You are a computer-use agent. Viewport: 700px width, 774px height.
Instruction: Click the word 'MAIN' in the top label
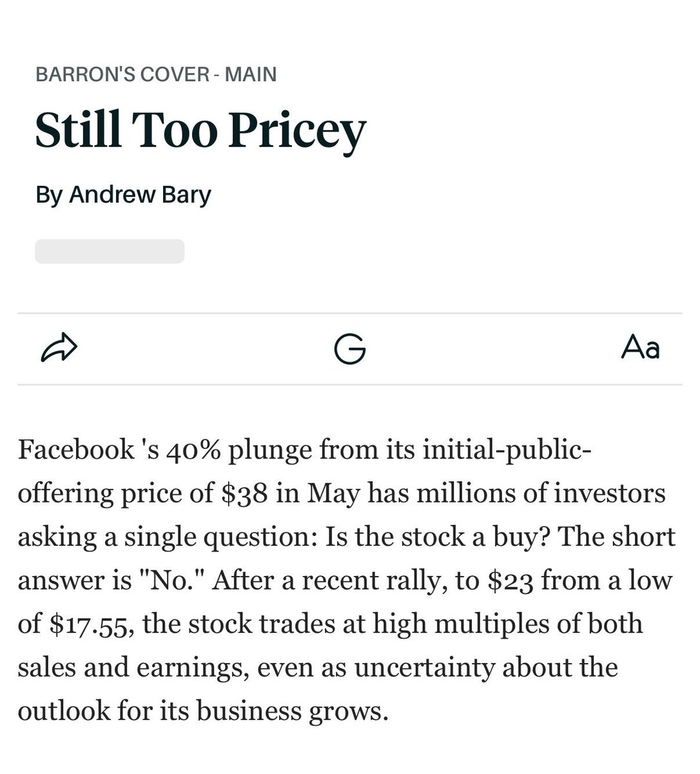251,74
